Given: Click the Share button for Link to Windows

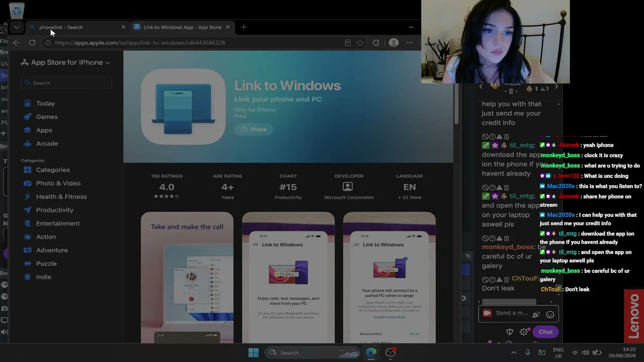Looking at the screenshot, I should pos(254,129).
